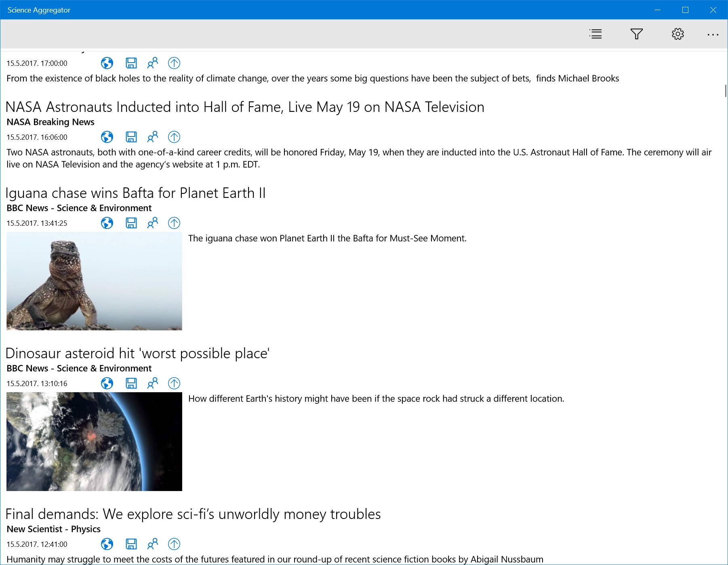The height and width of the screenshot is (565, 728).
Task: Click summary 'How different Earth's history might have been'
Action: point(376,399)
